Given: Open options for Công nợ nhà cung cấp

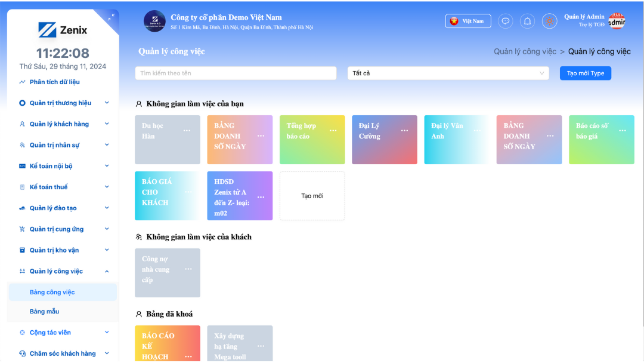Looking at the screenshot, I should pyautogui.click(x=188, y=269).
